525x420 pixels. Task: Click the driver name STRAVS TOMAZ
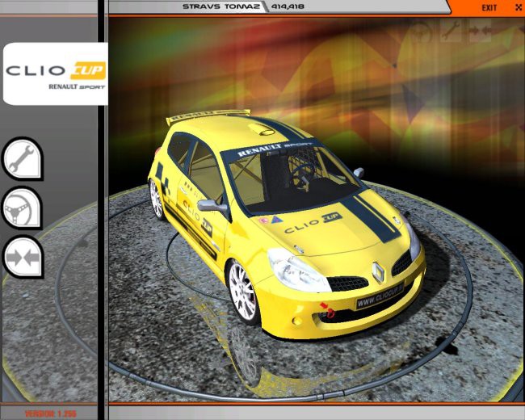pos(221,6)
